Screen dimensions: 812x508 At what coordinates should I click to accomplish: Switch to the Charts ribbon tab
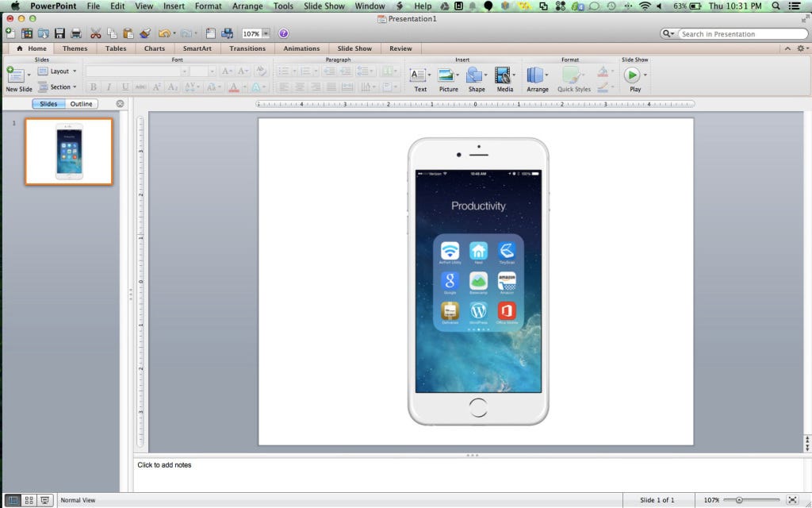click(x=155, y=48)
